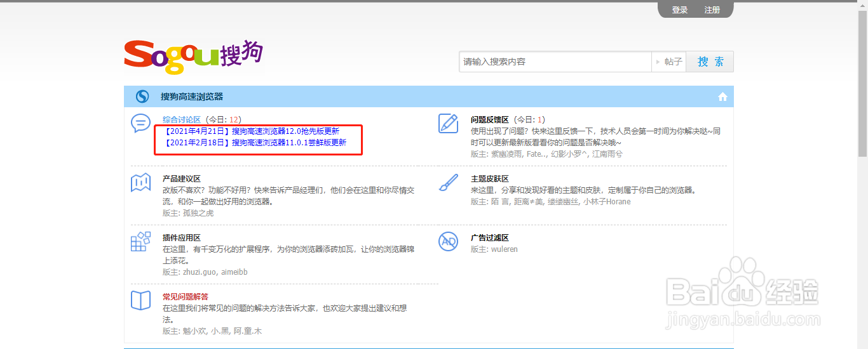The height and width of the screenshot is (349, 868).
Task: Open moderator 魅小欢's profile
Action: pyautogui.click(x=194, y=331)
